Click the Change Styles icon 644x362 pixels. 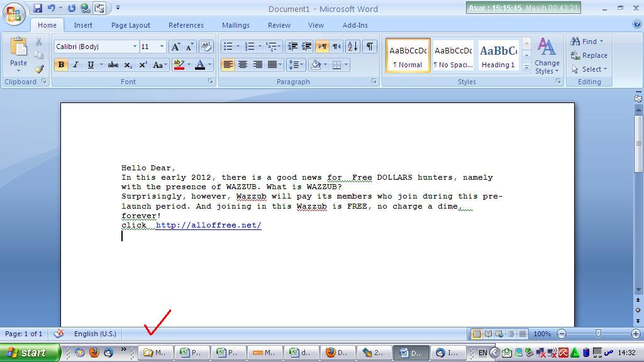(547, 47)
